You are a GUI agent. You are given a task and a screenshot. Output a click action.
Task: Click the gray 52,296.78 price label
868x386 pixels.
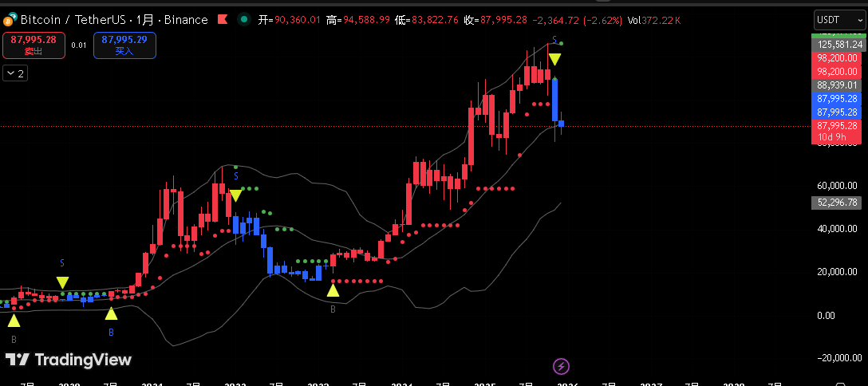[836, 203]
